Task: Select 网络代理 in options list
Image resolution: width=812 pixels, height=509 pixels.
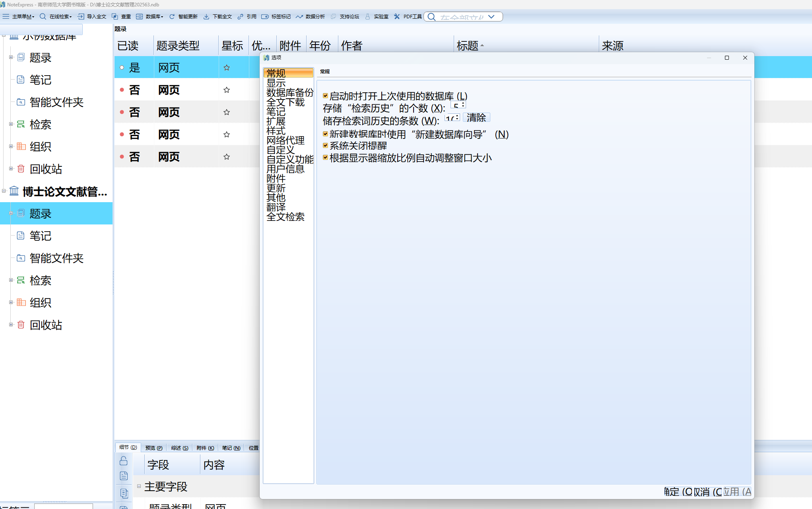Action: click(286, 140)
